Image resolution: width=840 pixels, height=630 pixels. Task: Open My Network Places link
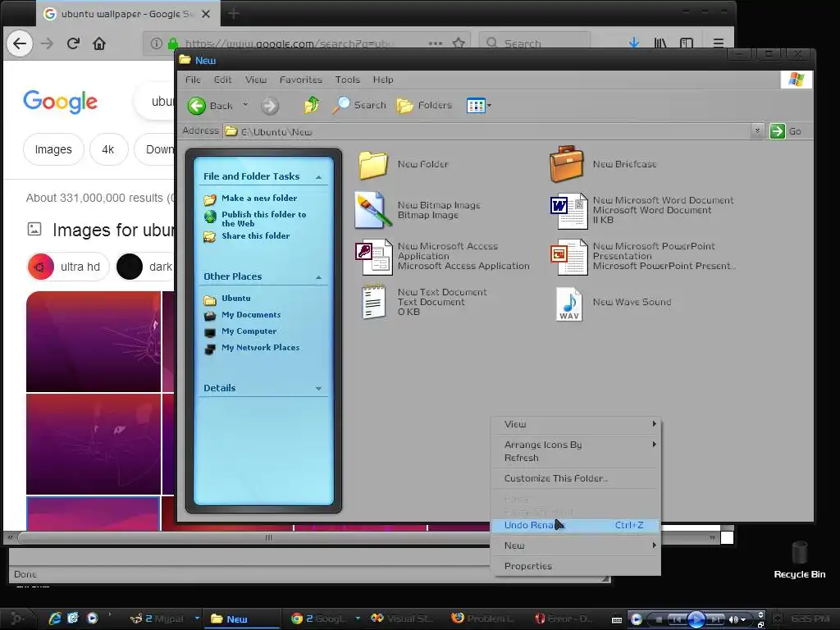point(260,348)
